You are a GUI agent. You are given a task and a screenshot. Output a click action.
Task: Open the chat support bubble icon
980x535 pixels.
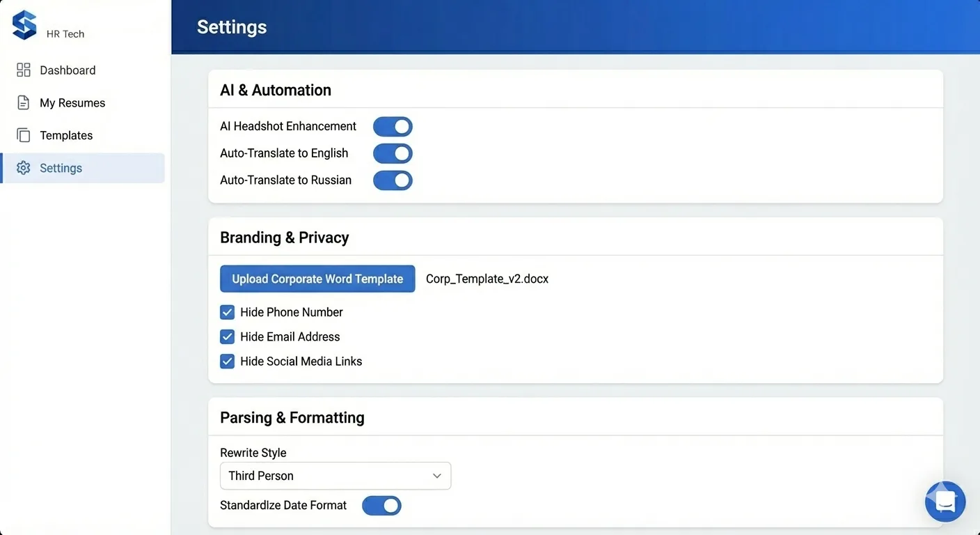point(945,502)
